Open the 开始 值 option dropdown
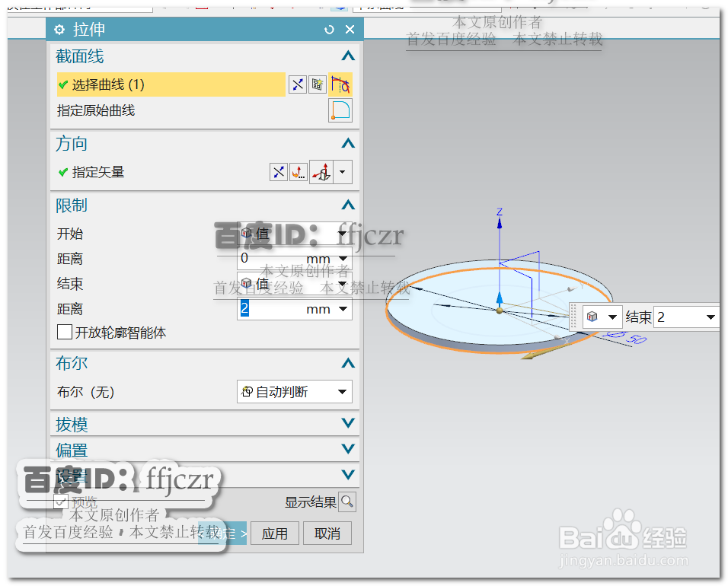This screenshot has width=728, height=586. (343, 234)
